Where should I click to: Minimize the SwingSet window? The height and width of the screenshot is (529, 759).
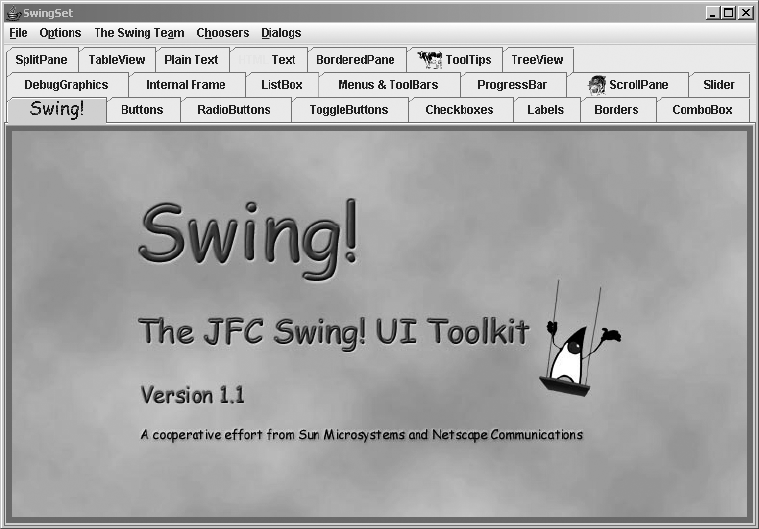[x=712, y=13]
